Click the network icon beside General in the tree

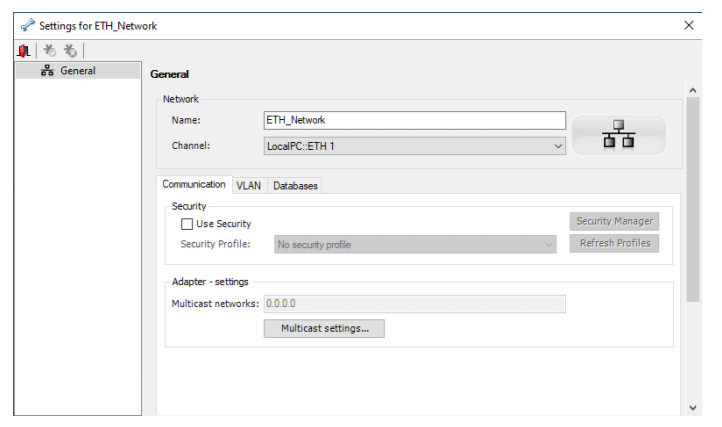coord(45,71)
